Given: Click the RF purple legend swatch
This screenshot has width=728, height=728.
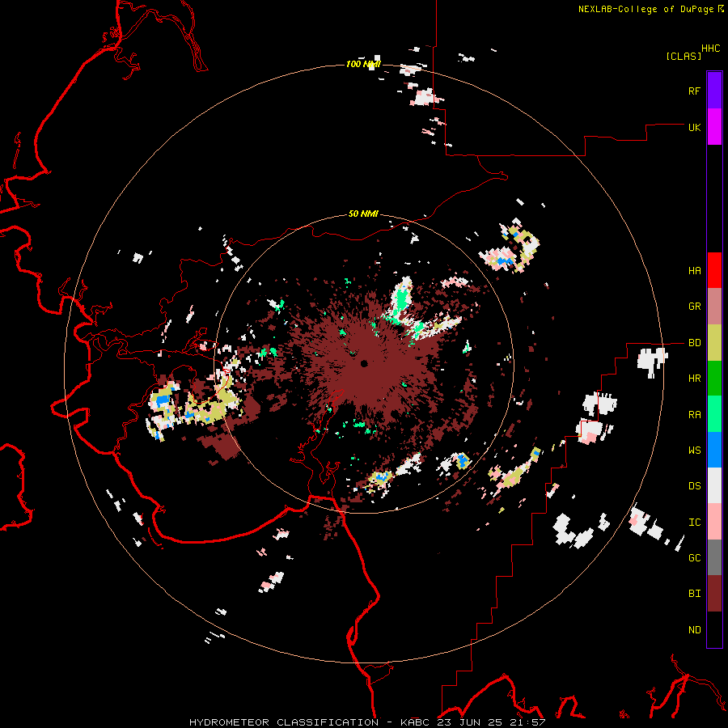Looking at the screenshot, I should (714, 91).
